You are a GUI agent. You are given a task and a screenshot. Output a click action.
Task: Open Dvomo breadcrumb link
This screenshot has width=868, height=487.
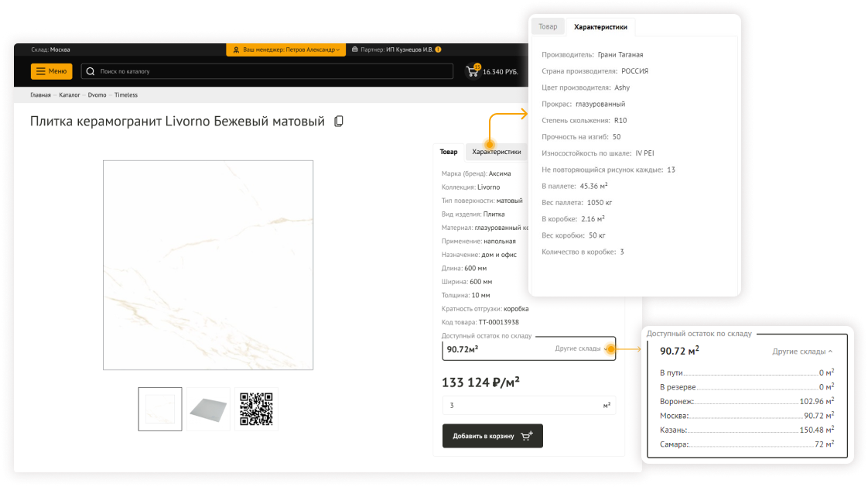point(97,95)
